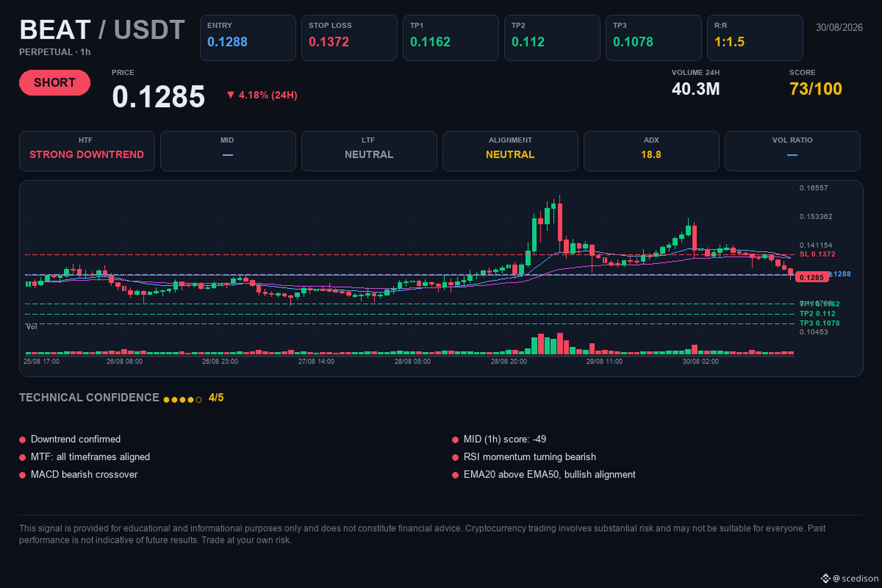Click the TP2 card showing 0.112
Screen dimensions: 882x588
click(x=552, y=38)
